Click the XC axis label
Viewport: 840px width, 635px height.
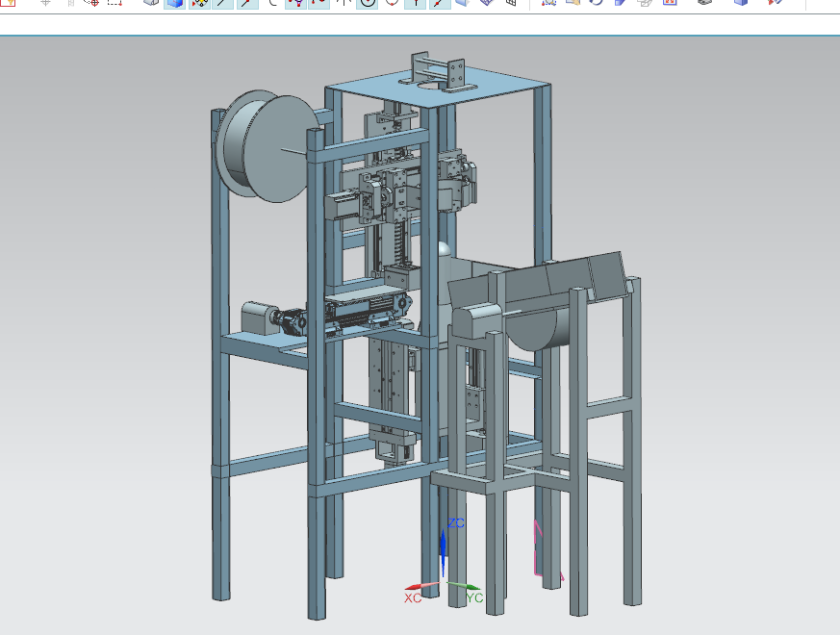413,598
